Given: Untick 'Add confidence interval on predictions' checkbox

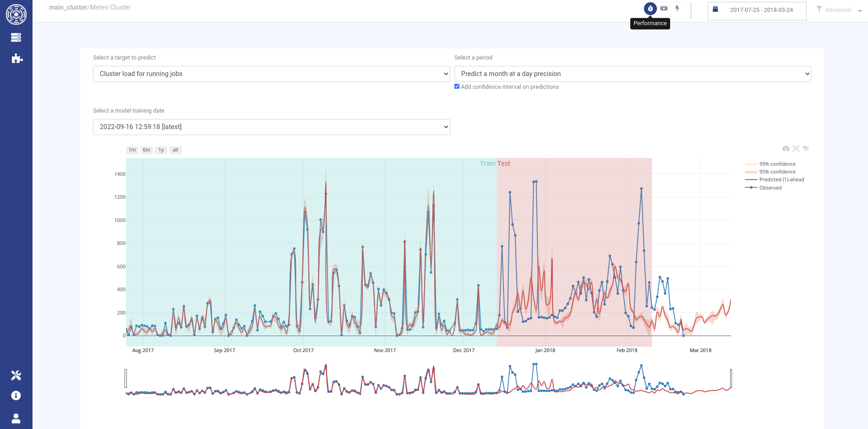Looking at the screenshot, I should [457, 87].
